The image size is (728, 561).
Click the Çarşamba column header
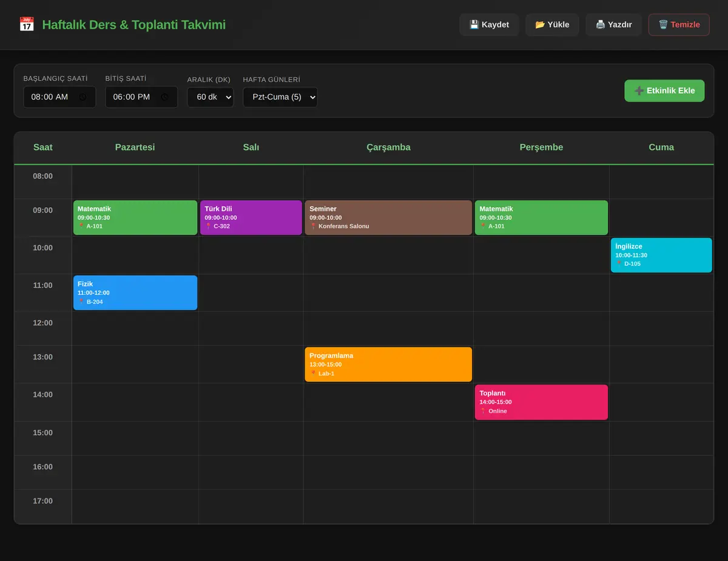388,148
